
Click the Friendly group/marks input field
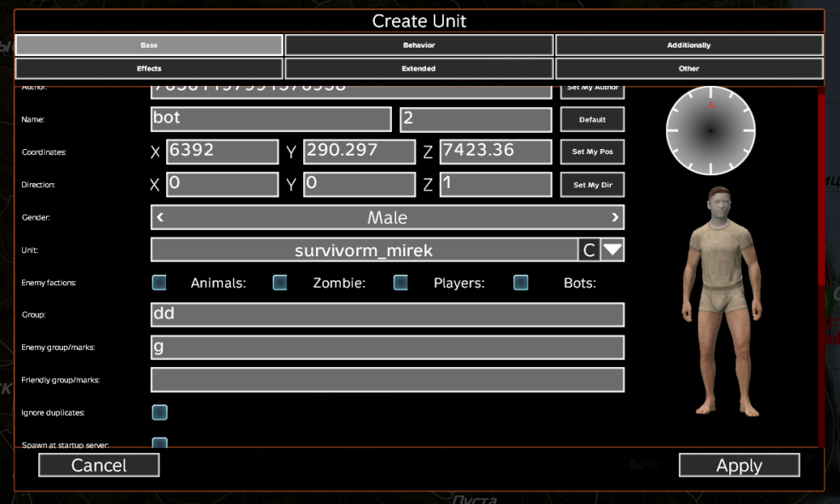pos(388,380)
